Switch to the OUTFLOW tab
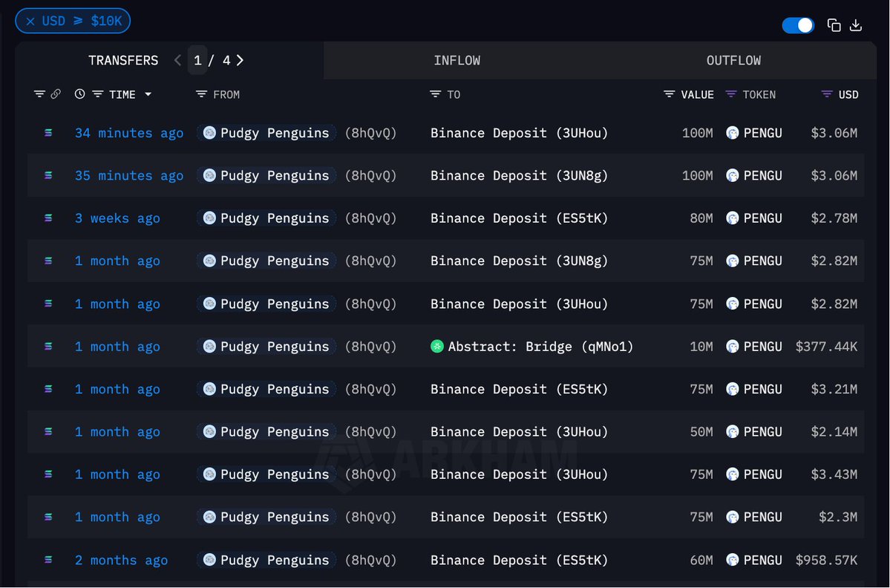This screenshot has width=890, height=588. (733, 60)
